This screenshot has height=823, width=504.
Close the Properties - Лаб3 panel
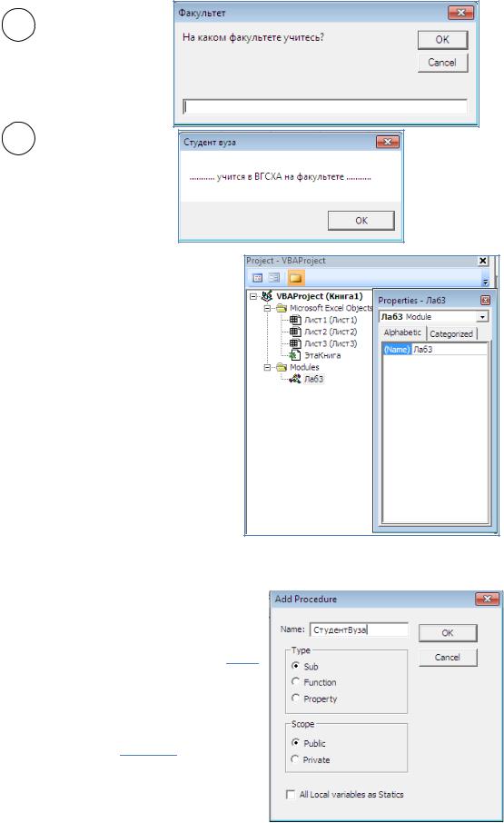(x=485, y=301)
